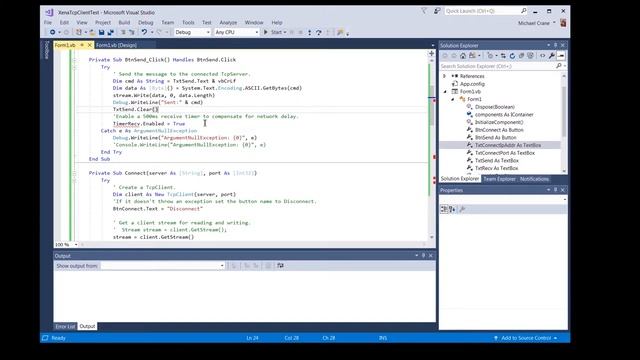Image resolution: width=640 pixels, height=360 pixels.
Task: Click the Start debugging button
Action: point(273,32)
